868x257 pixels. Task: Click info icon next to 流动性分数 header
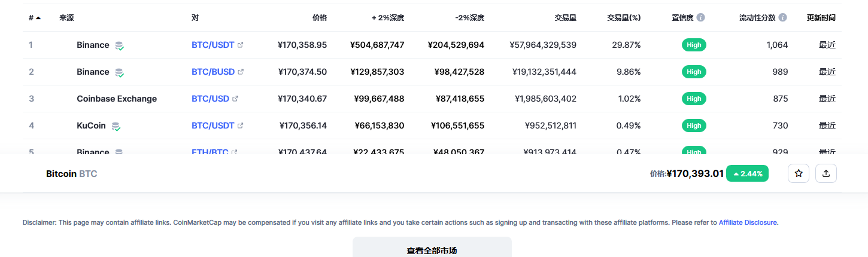pos(783,17)
